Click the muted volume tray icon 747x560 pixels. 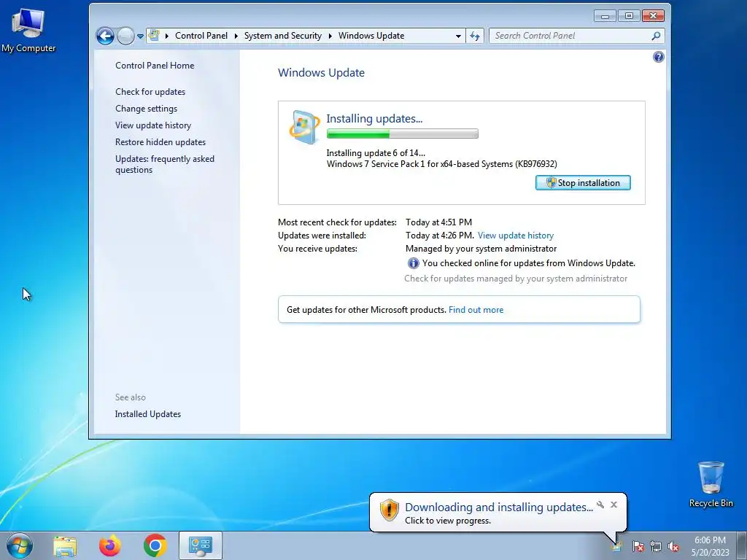tap(673, 546)
